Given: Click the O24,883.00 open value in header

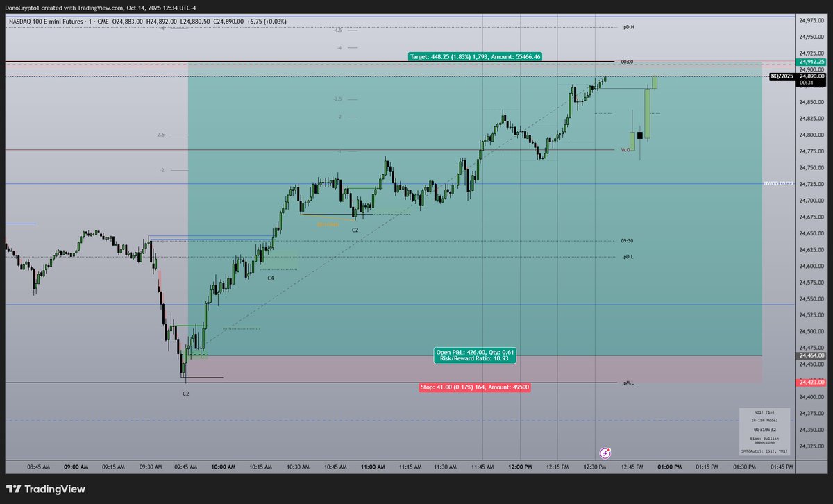Looking at the screenshot, I should [x=128, y=22].
